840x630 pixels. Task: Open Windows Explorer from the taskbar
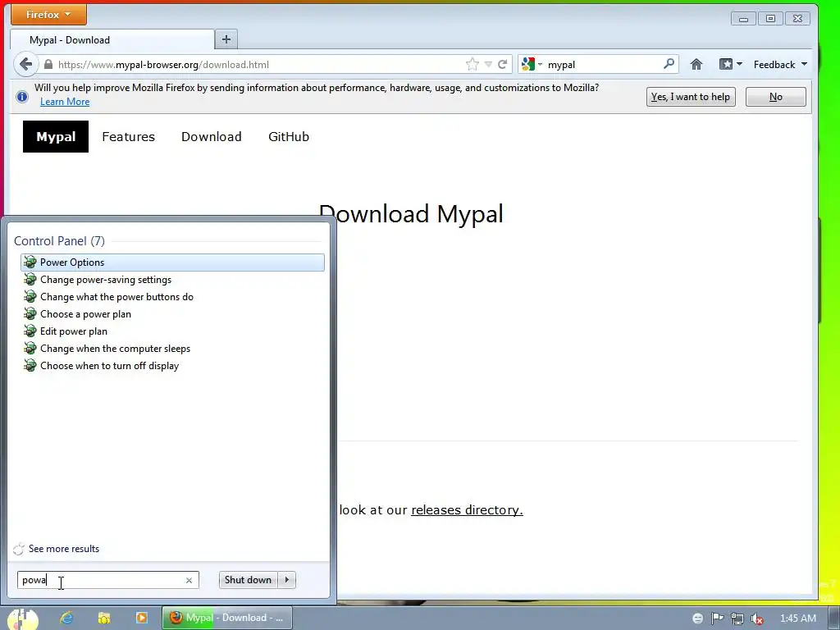pyautogui.click(x=104, y=618)
